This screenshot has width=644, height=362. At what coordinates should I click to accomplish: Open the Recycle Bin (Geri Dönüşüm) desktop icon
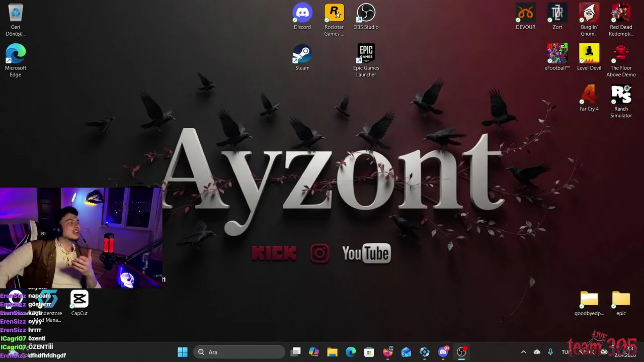point(16,20)
